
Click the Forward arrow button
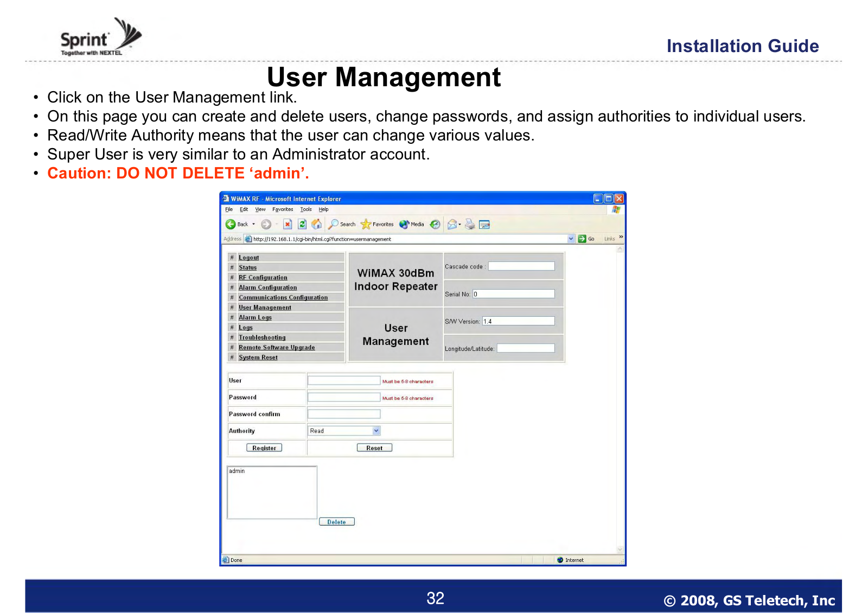[266, 224]
